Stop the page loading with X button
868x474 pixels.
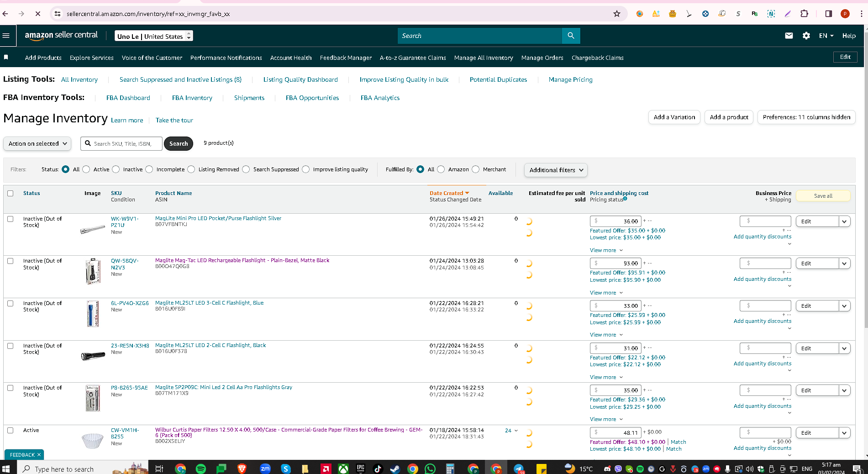pos(38,14)
